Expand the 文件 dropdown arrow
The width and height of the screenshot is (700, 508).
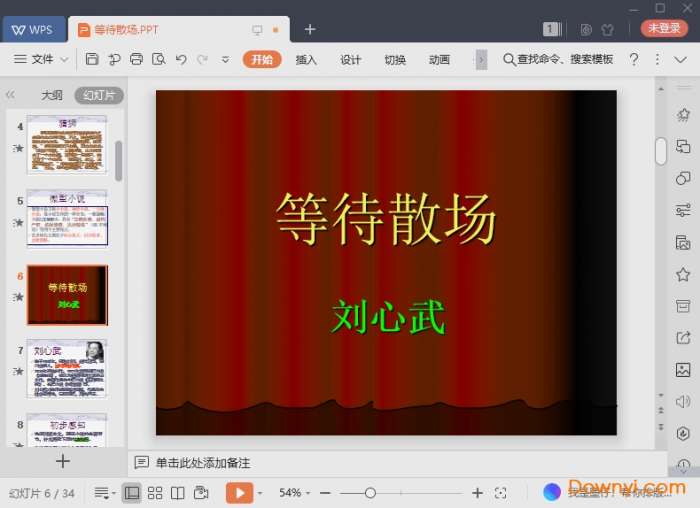[64, 59]
